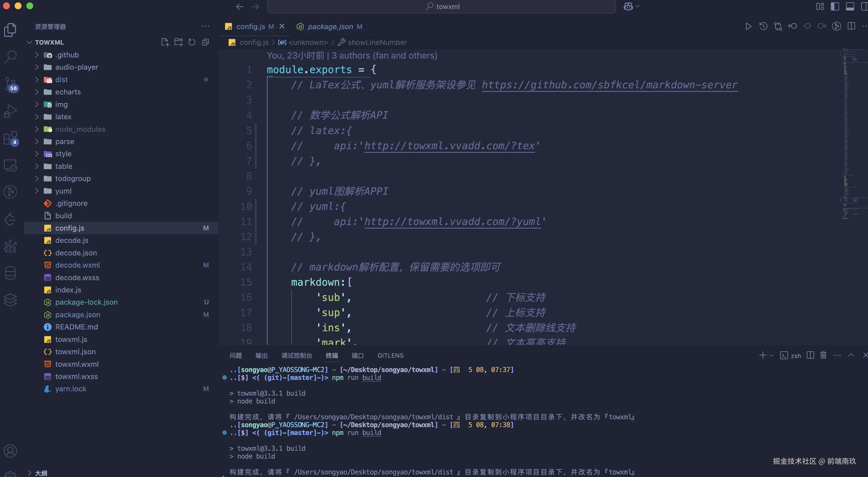Toggle the primary sidebar visibility
The width and height of the screenshot is (868, 477).
[835, 6]
